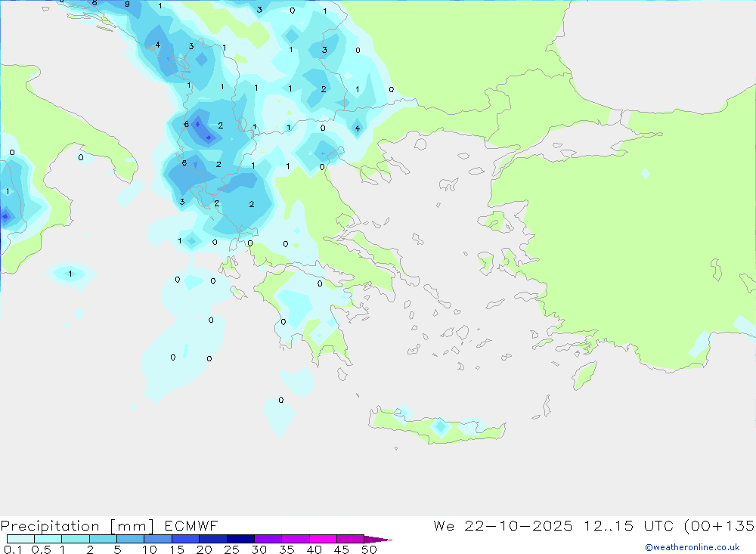Open the weatheronline.co.uk copyright link
The height and width of the screenshot is (554, 756).
pos(692,547)
